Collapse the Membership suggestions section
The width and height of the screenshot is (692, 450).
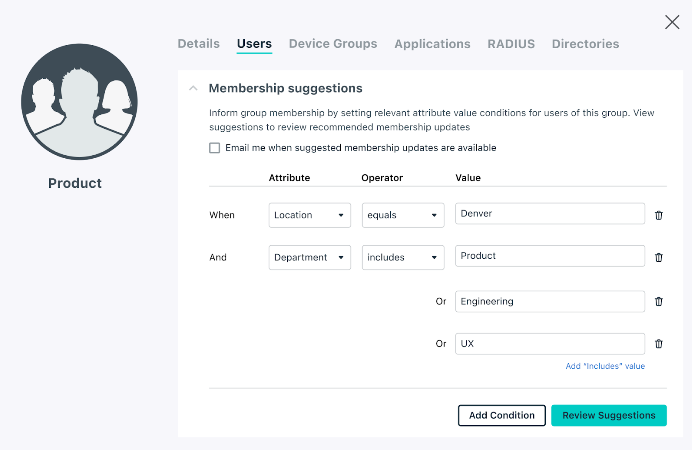point(193,88)
